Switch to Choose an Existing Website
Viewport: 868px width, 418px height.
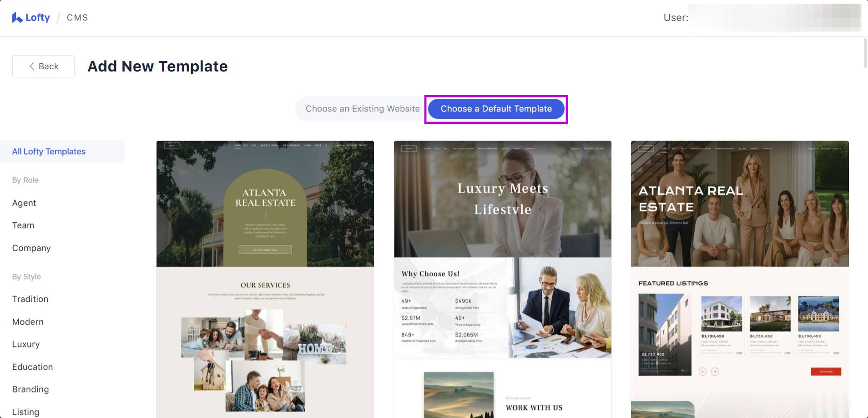363,108
